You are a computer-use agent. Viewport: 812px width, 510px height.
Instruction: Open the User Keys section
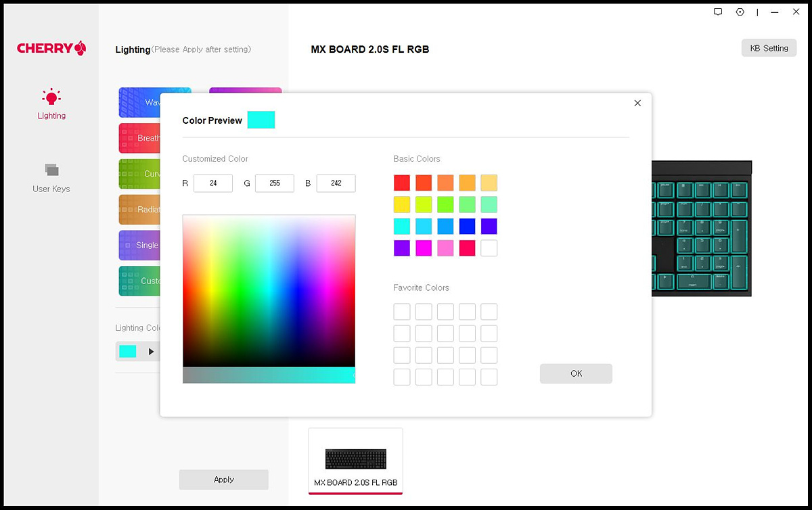coord(51,178)
